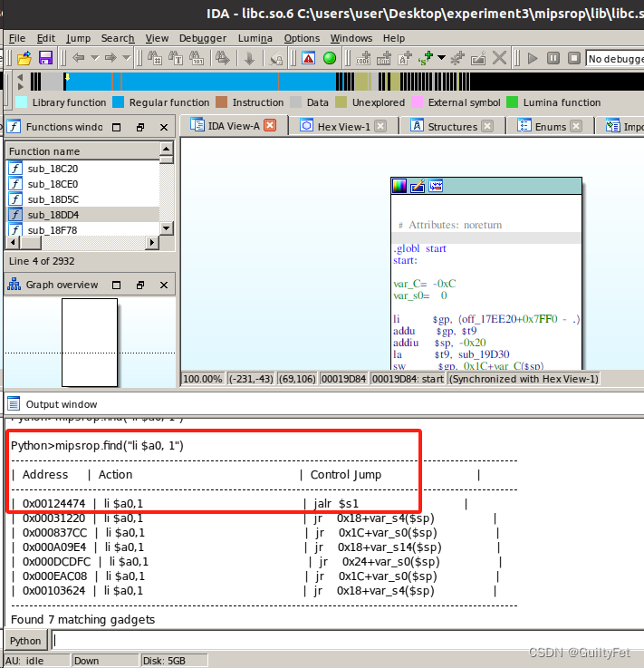This screenshot has height=668, width=644.
Task: Open the forward-navigation history dropdown arrow
Action: pos(127,57)
